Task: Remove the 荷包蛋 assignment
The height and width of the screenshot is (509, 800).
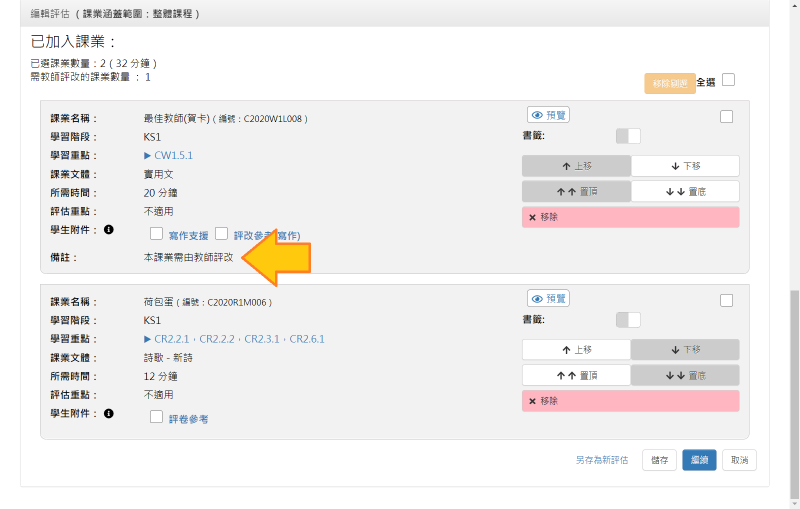Action: (630, 401)
